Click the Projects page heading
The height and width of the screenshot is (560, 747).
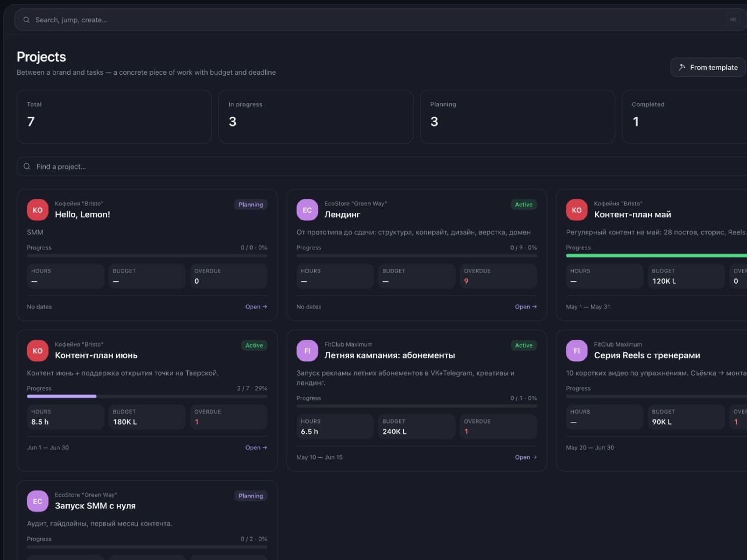pyautogui.click(x=42, y=57)
